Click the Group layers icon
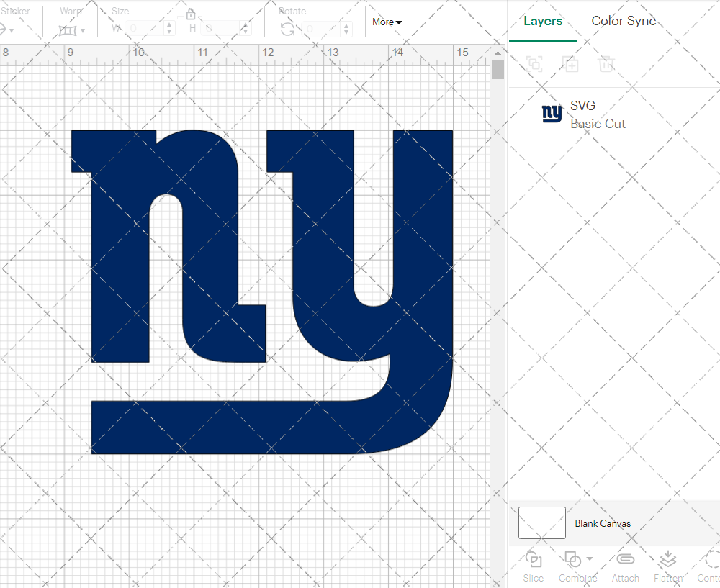This screenshot has width=720, height=588. (534, 64)
